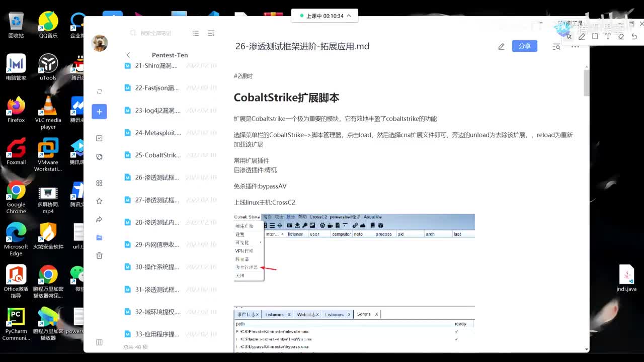Click the sync icon in sidebar
The image size is (644, 362).
coord(99,91)
